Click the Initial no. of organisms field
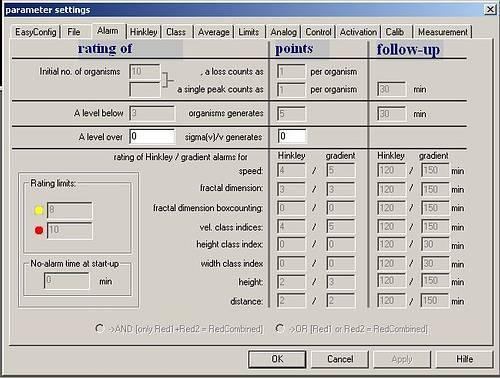Screen dimensions: 500x378 [145, 72]
